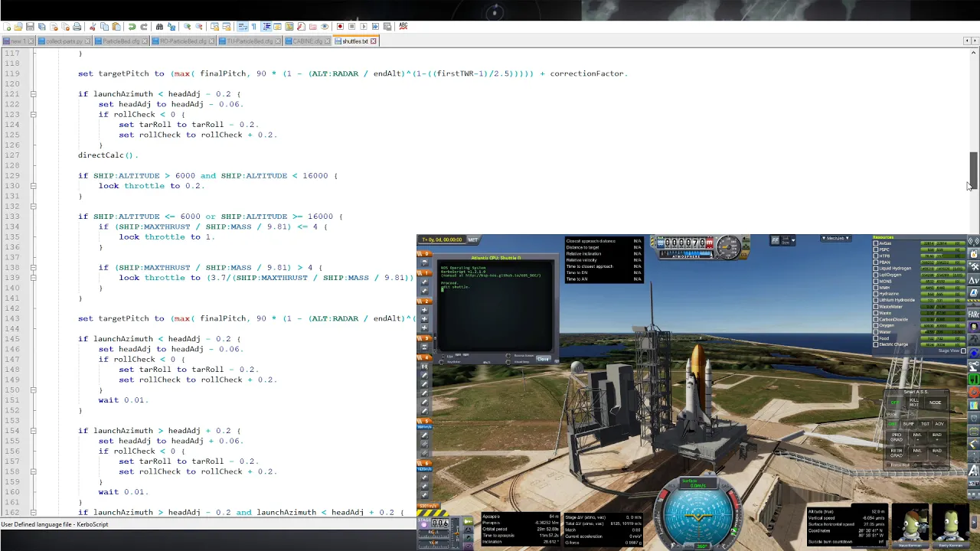Zoom in using the toolbar magnifier
This screenshot has height=551, width=980.
[x=187, y=26]
